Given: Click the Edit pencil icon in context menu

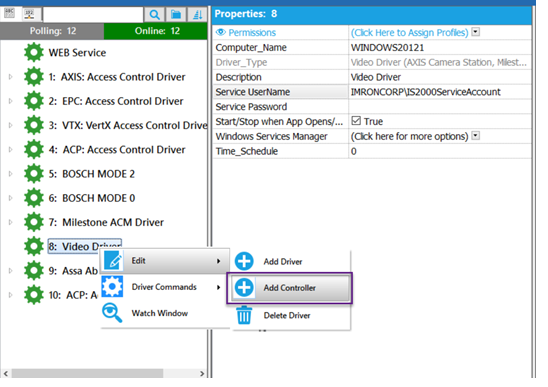Looking at the screenshot, I should tap(113, 261).
